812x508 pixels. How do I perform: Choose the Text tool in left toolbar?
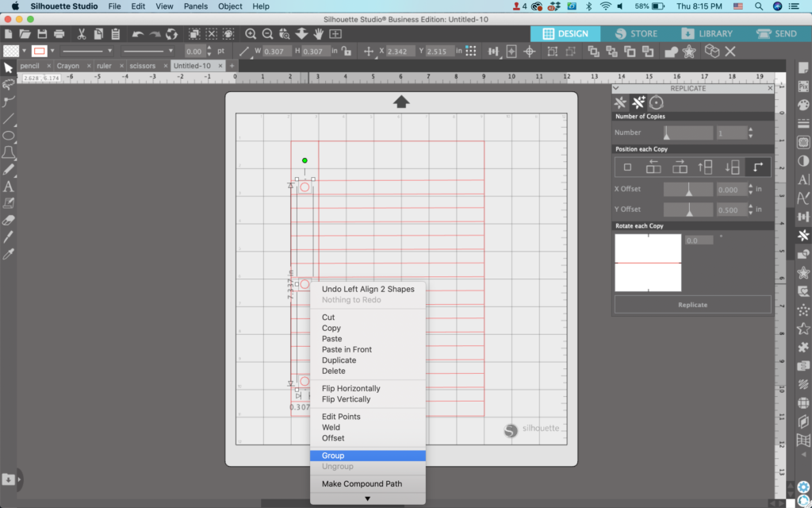coord(8,187)
